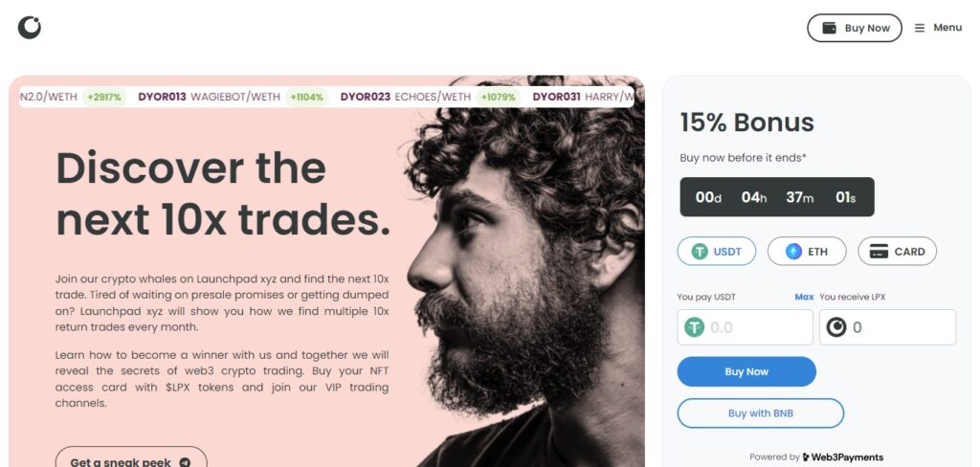The image size is (980, 467).
Task: Switch payment method to CARD
Action: pyautogui.click(x=897, y=252)
